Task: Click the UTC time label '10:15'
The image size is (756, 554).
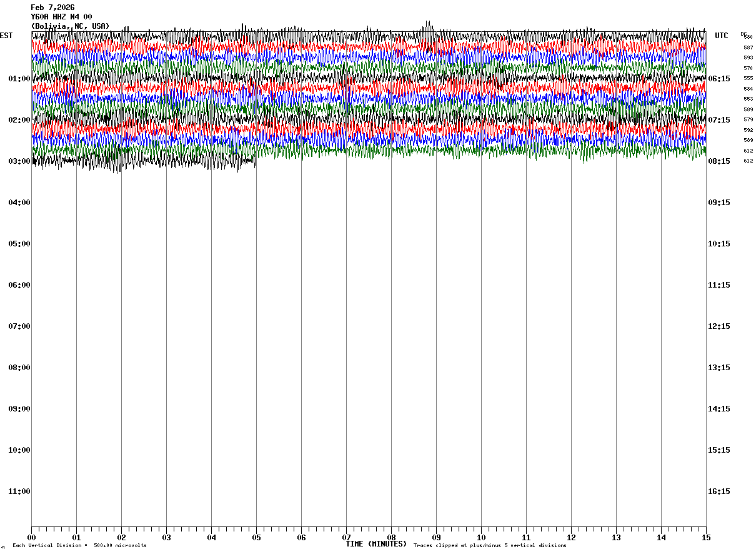Action: [x=719, y=244]
